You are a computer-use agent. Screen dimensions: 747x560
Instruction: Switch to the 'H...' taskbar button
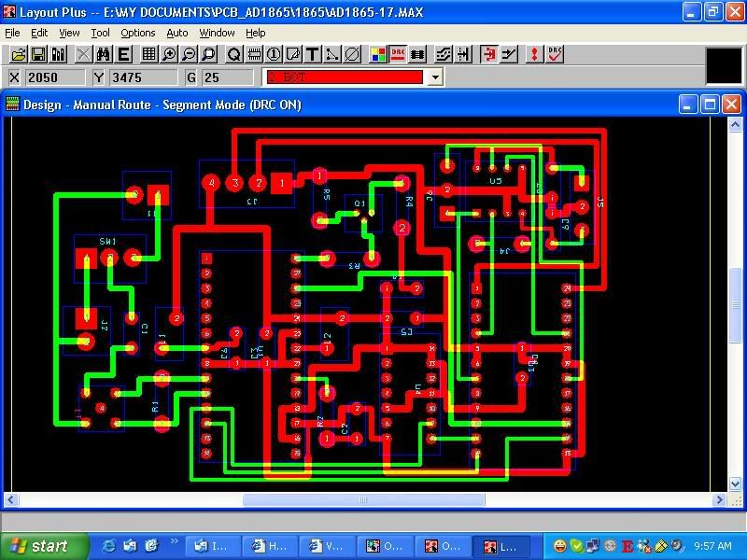[x=270, y=547]
